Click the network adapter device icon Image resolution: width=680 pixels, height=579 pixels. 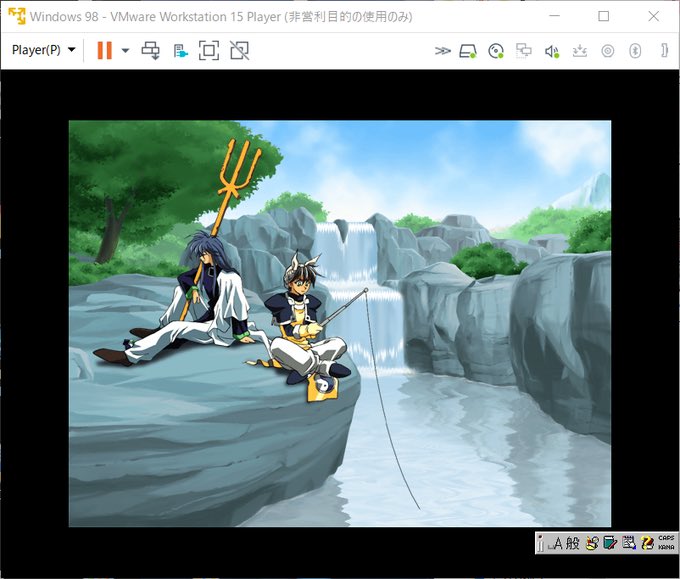(523, 51)
